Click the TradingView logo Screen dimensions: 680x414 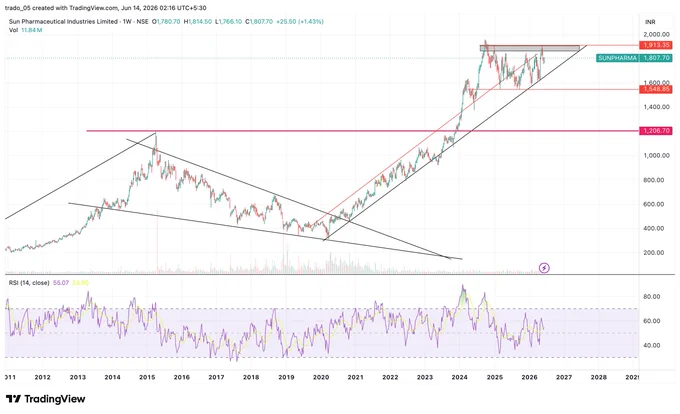click(46, 399)
